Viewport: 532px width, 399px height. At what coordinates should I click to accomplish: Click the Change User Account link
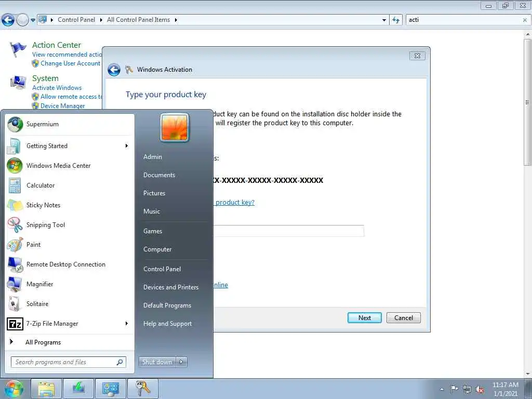pos(71,63)
